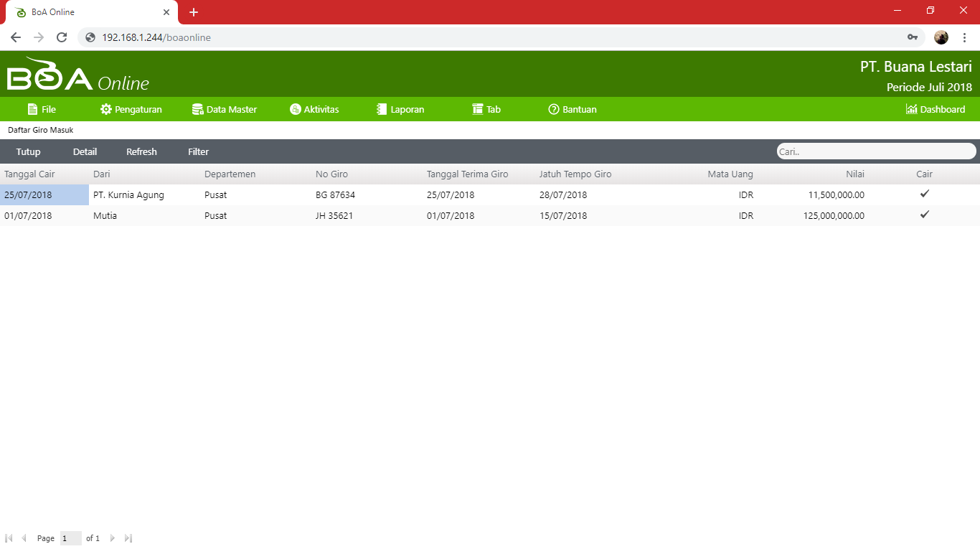Go to the last page icon
The height and width of the screenshot is (549, 980).
(x=128, y=538)
